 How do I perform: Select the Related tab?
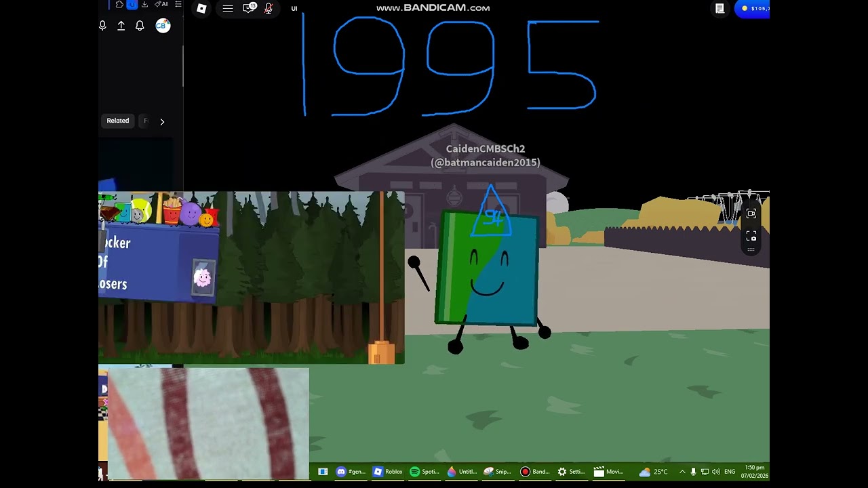pos(118,121)
